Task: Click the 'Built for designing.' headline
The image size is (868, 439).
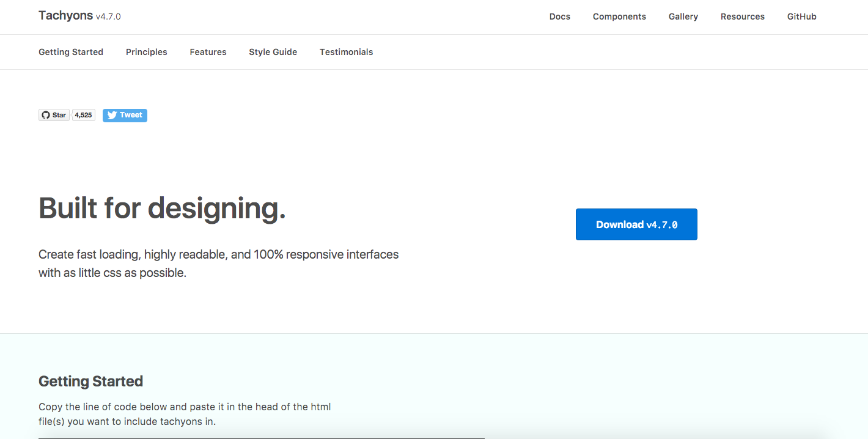Action: 162,208
